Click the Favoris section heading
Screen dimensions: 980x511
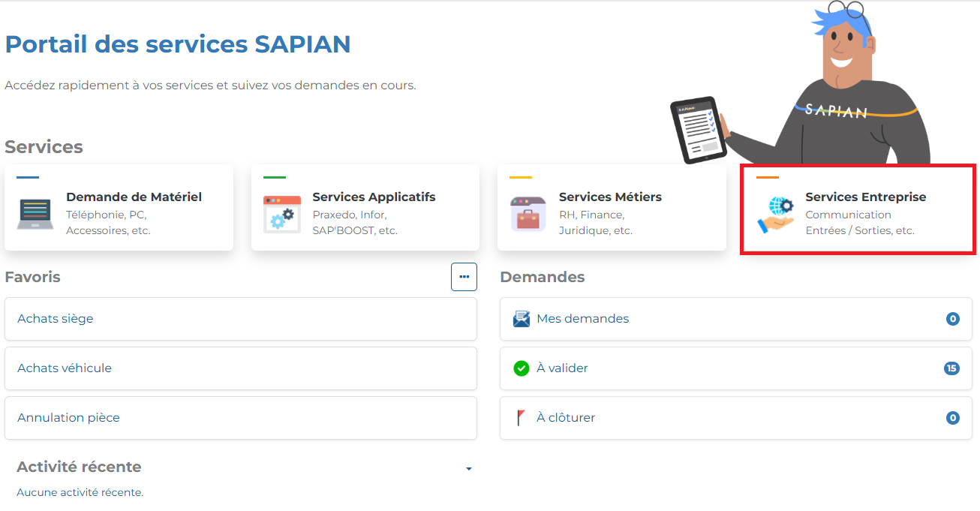(x=32, y=277)
